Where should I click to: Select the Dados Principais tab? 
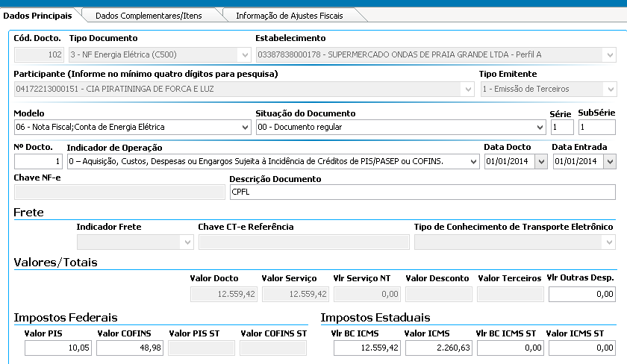coord(38,15)
